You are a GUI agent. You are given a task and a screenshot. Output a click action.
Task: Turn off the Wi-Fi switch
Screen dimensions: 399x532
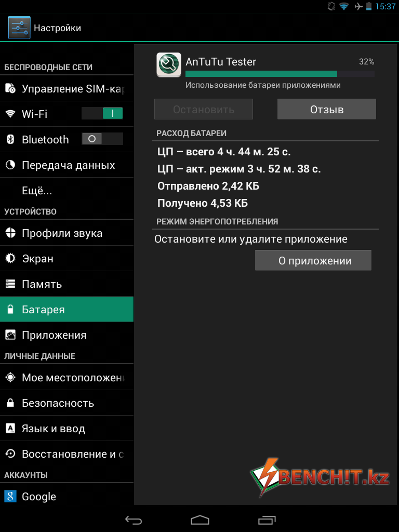(102, 113)
